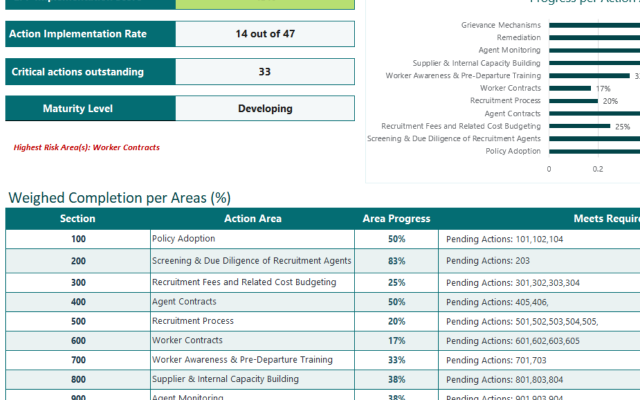Select the 17% area progress cell
The width and height of the screenshot is (640, 400).
coord(396,341)
